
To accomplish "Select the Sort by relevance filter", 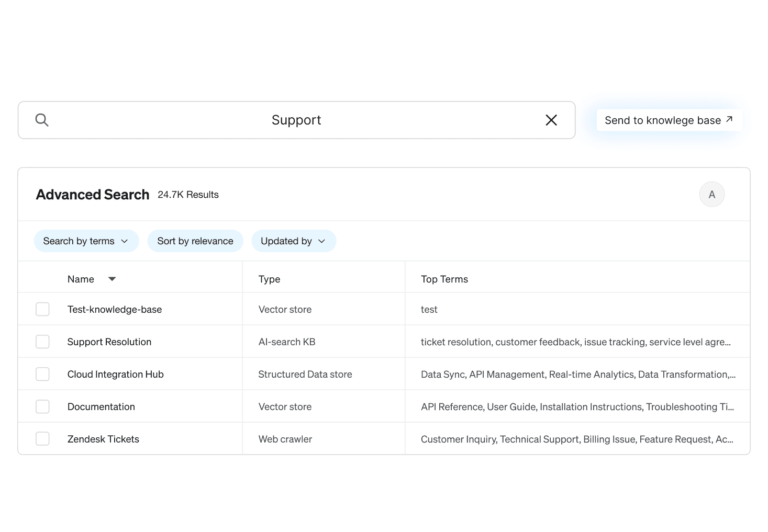I will click(x=195, y=241).
